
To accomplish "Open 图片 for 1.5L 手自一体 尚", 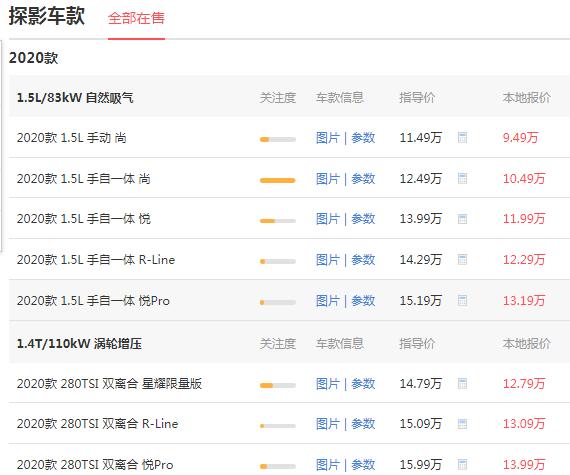I will (x=328, y=178).
